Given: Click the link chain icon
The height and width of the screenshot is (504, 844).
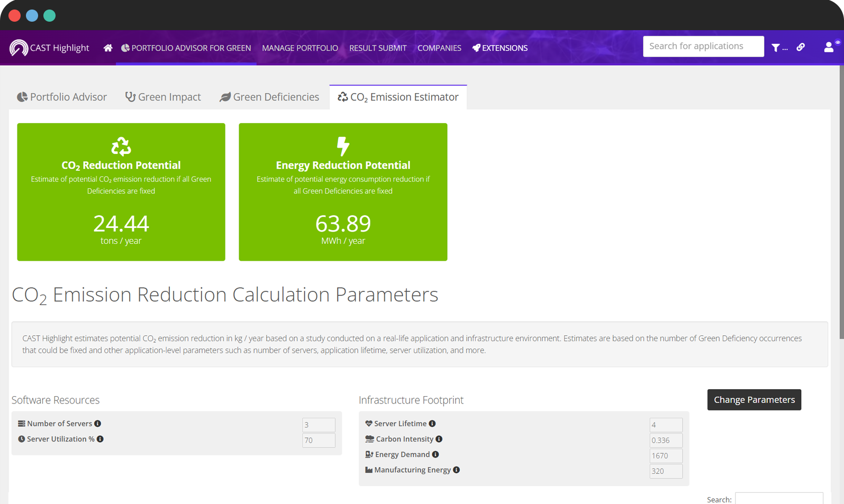Looking at the screenshot, I should pos(801,48).
